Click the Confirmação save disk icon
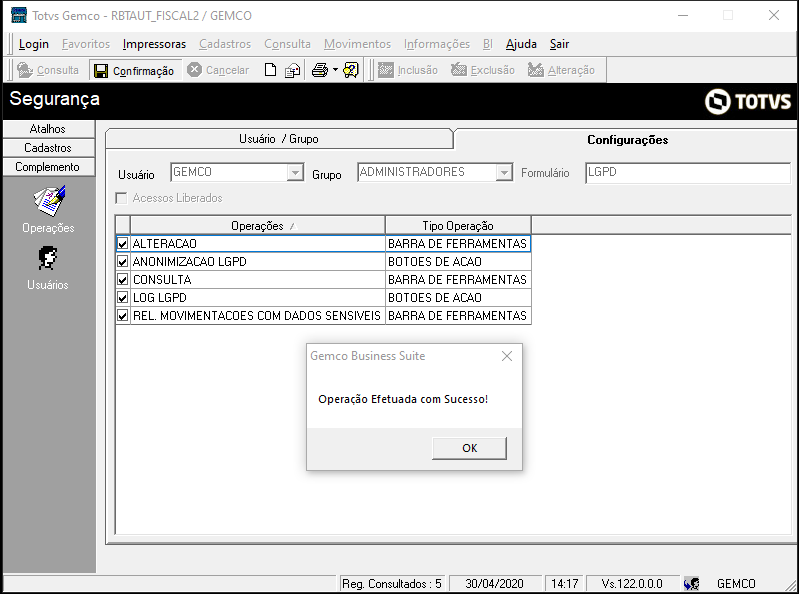 pyautogui.click(x=101, y=71)
